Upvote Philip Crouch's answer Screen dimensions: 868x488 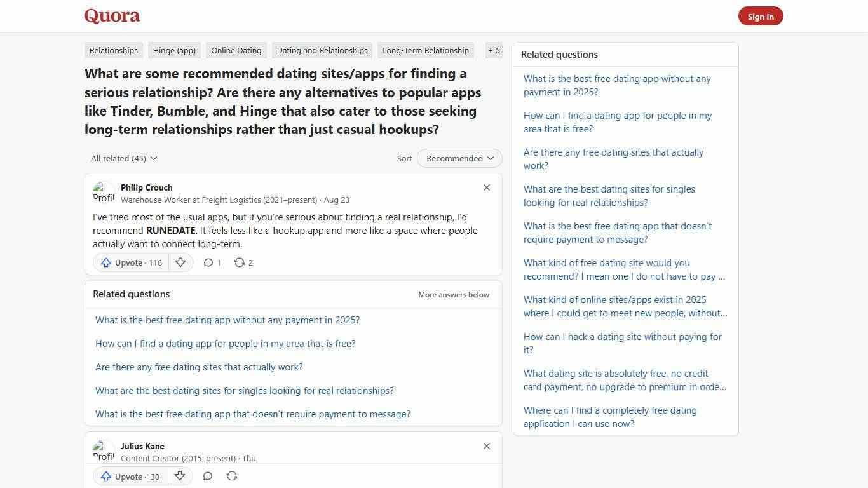click(x=130, y=262)
